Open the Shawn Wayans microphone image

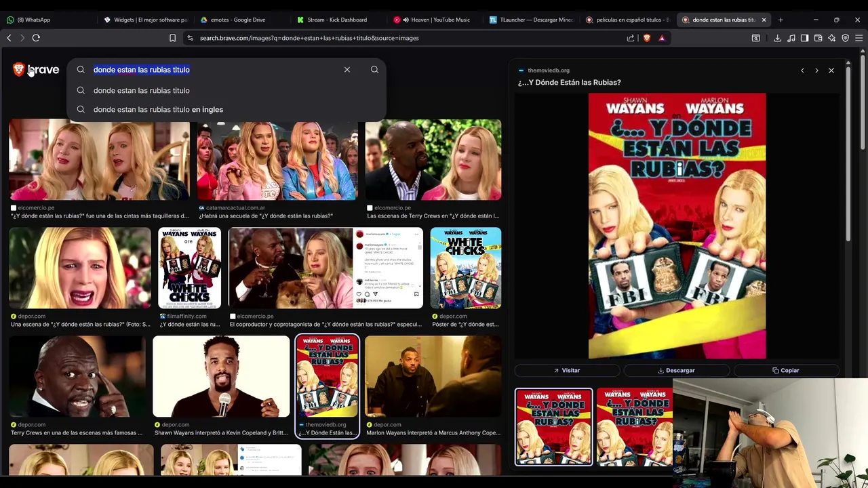pyautogui.click(x=221, y=376)
